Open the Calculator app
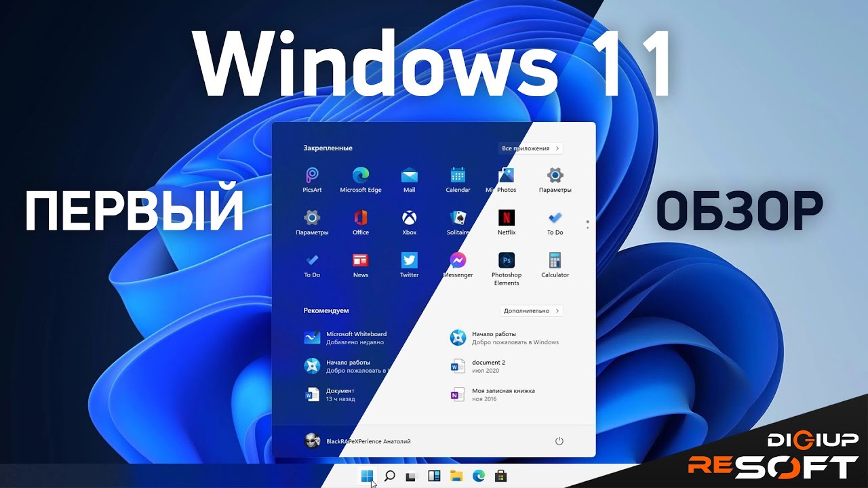The height and width of the screenshot is (488, 868). point(555,265)
